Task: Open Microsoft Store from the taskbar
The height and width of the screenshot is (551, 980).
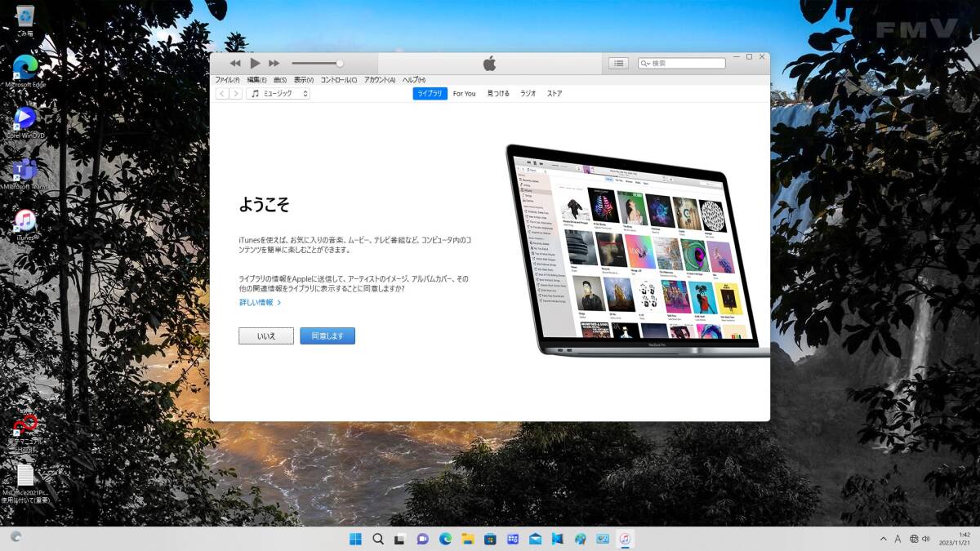Action: coord(490,539)
